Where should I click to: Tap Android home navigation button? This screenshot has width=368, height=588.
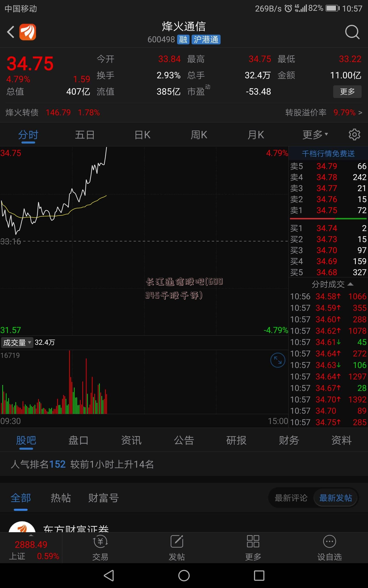pos(184,575)
